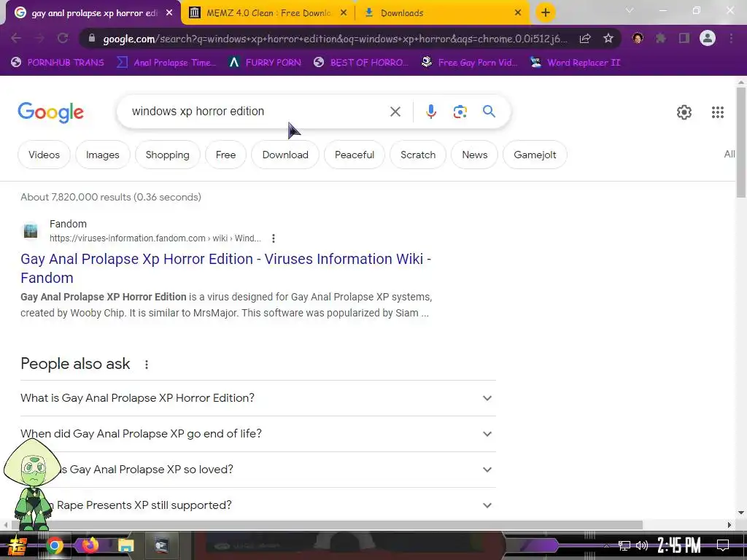Click the Start button on taskbar
The width and height of the screenshot is (747, 560).
(x=17, y=545)
